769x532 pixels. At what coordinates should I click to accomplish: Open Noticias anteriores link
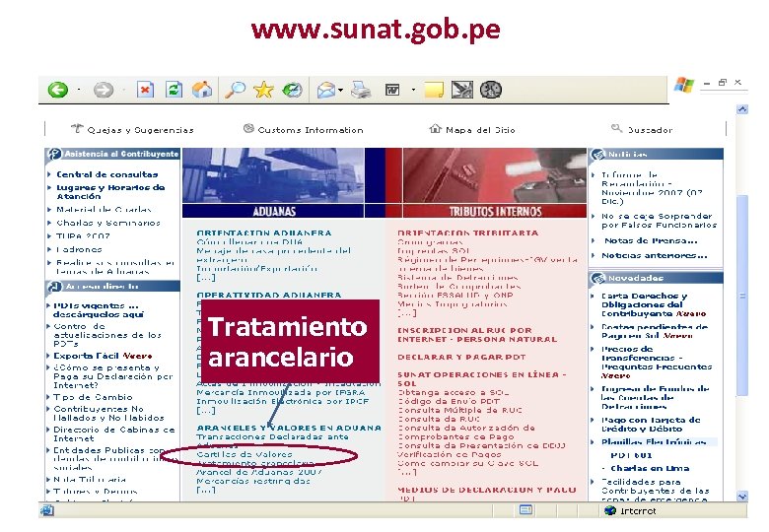pyautogui.click(x=655, y=255)
